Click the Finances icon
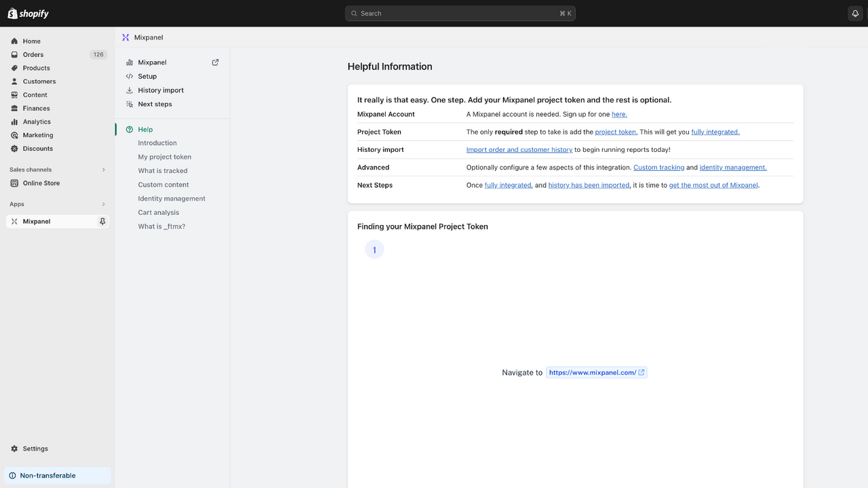 (14, 108)
